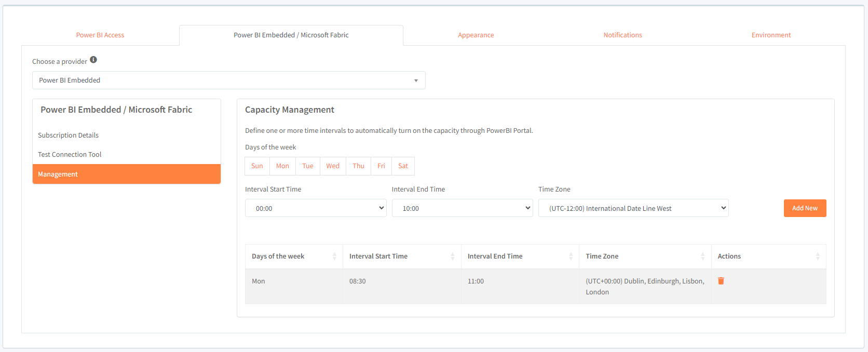Open the Interval End Time dropdown
Viewport: 868px width, 352px height.
[x=462, y=208]
